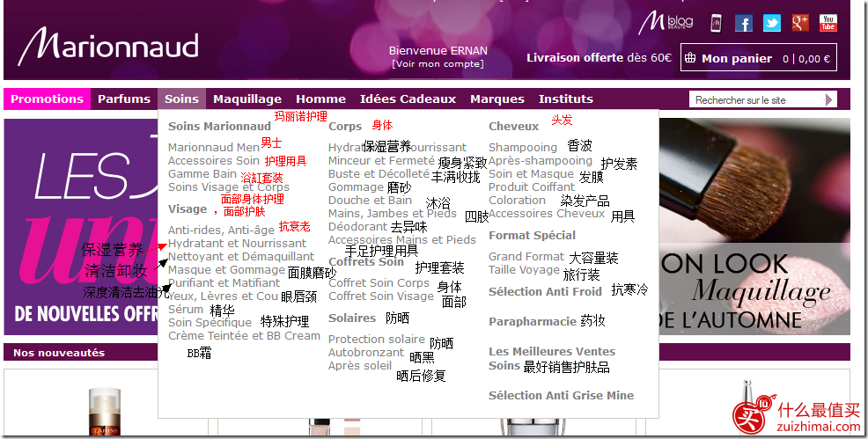Open the Soins Visage et Corps link

tap(229, 187)
